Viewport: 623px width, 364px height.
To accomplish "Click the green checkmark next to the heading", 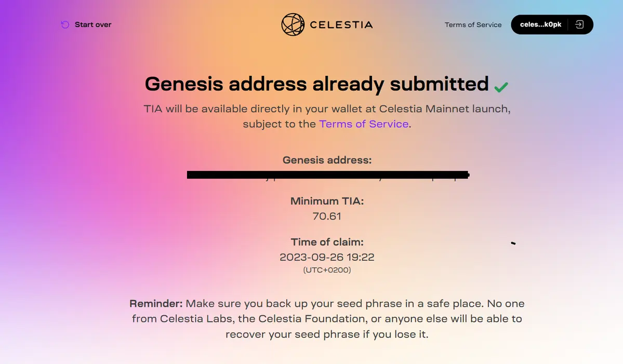I will tap(501, 86).
